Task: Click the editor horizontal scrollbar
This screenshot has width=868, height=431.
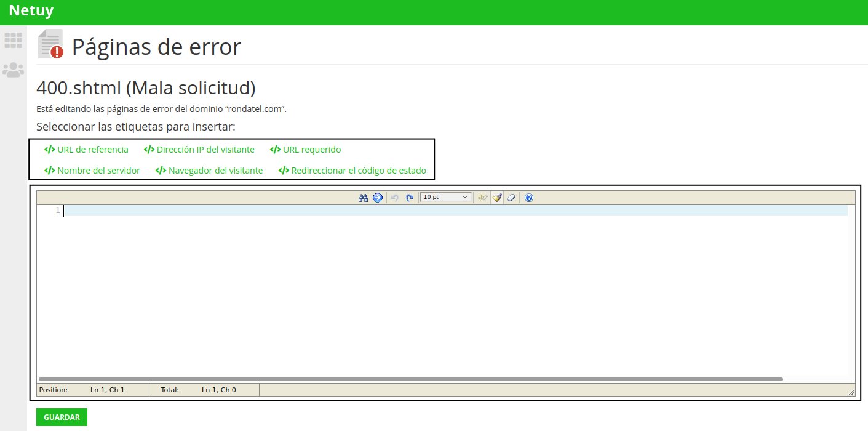Action: coord(411,379)
